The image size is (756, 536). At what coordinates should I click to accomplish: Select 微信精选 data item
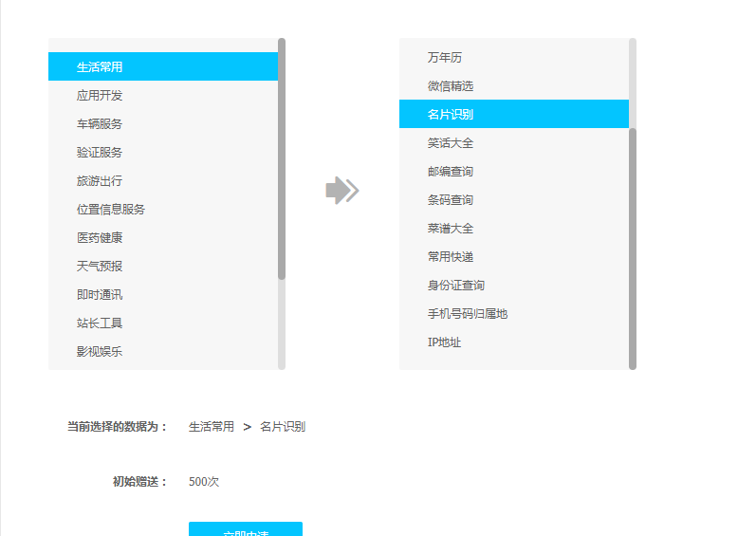[451, 86]
